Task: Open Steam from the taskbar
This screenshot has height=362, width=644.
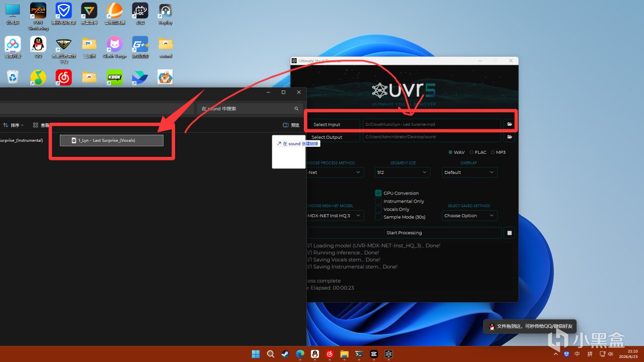Action: tap(285, 354)
